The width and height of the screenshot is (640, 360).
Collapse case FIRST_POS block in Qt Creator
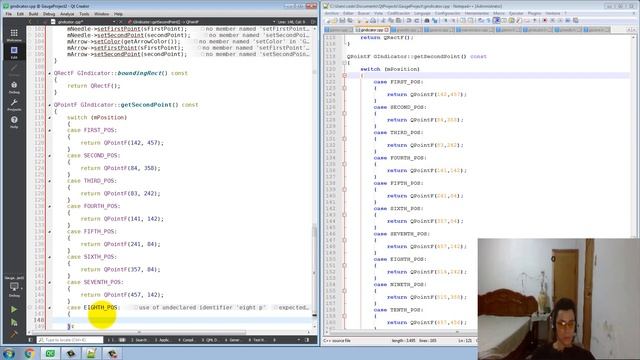(50, 131)
